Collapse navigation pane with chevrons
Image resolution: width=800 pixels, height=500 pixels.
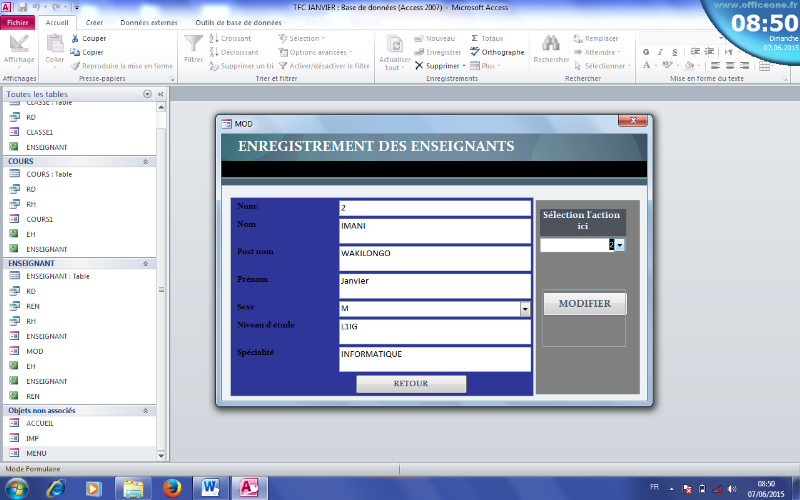pos(160,94)
